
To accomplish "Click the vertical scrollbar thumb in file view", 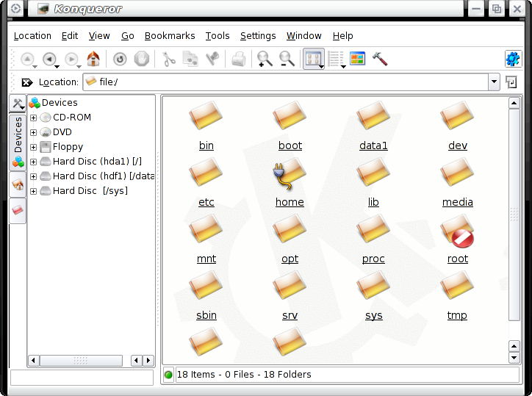I will (514, 215).
